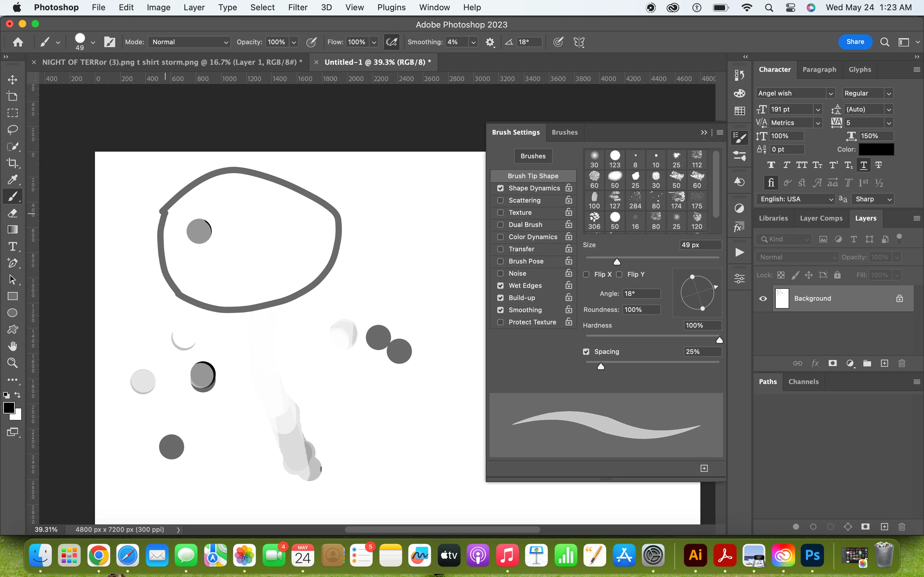Open the brush Mode dropdown

(x=189, y=42)
